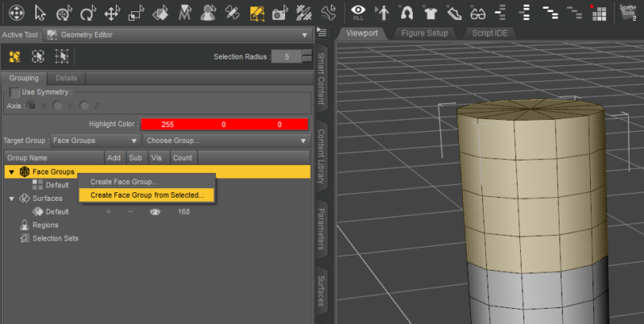Collapse the Surfaces tree arrow
The width and height of the screenshot is (644, 324).
tap(11, 199)
